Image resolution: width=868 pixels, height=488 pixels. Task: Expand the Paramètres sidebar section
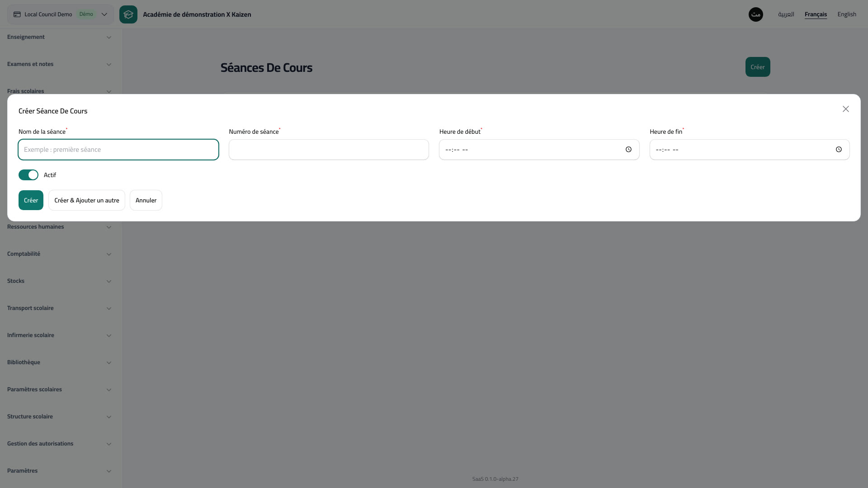(x=59, y=471)
